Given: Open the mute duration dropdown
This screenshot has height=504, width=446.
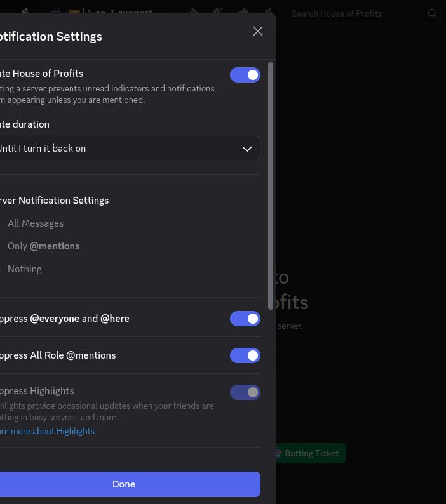Looking at the screenshot, I should tap(129, 149).
